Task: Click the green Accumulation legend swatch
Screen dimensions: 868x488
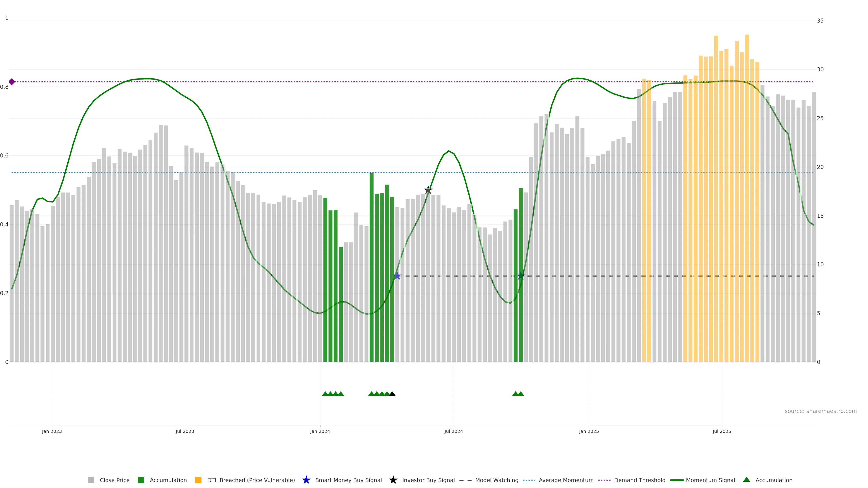Action: coord(141,480)
